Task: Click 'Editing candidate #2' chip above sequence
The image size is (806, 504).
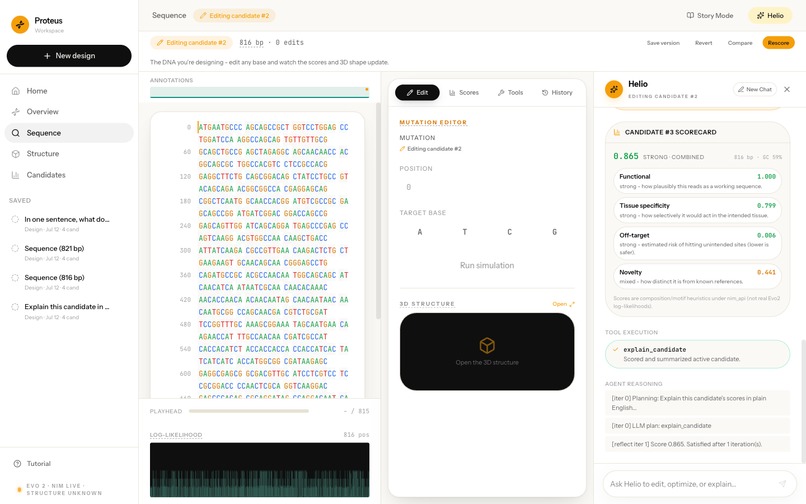Action: pyautogui.click(x=191, y=43)
